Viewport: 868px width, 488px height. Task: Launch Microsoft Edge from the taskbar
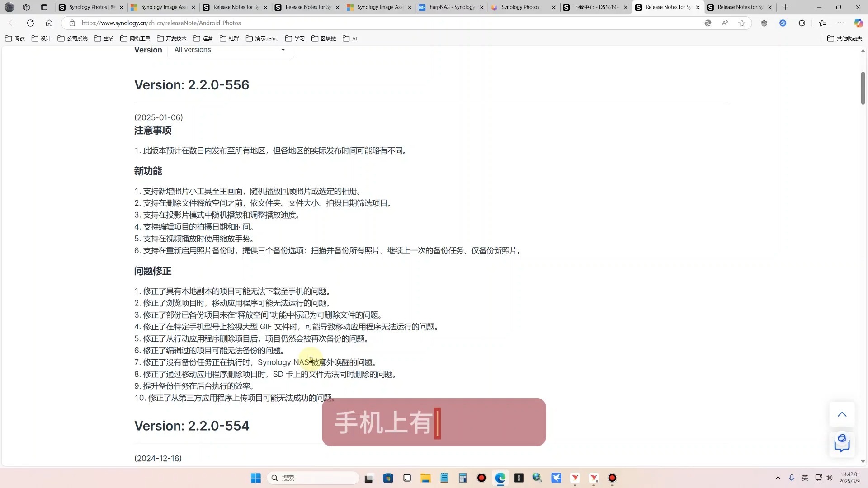point(500,478)
